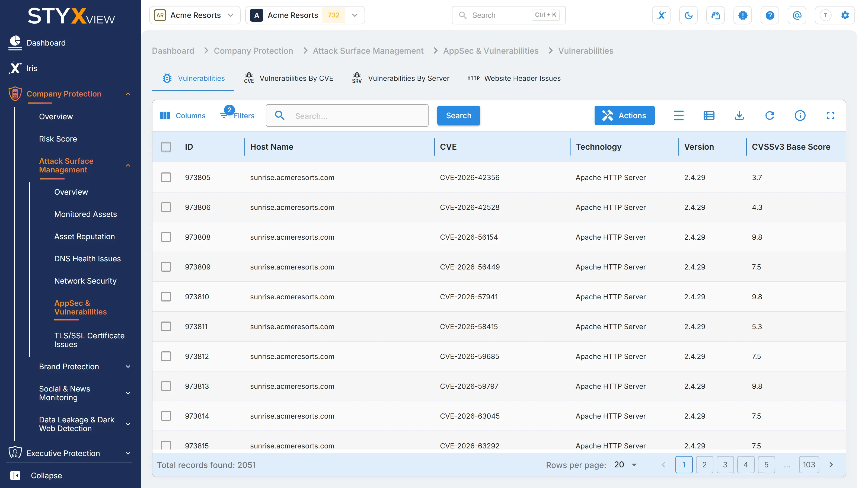Go to next page arrow
The width and height of the screenshot is (868, 488).
pos(831,465)
